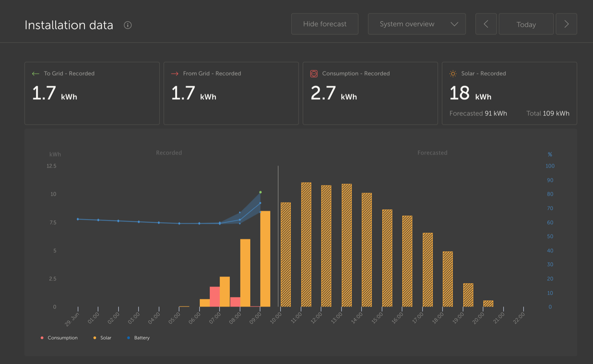The width and height of the screenshot is (593, 364).
Task: Open the System overview selector
Action: pyautogui.click(x=416, y=24)
